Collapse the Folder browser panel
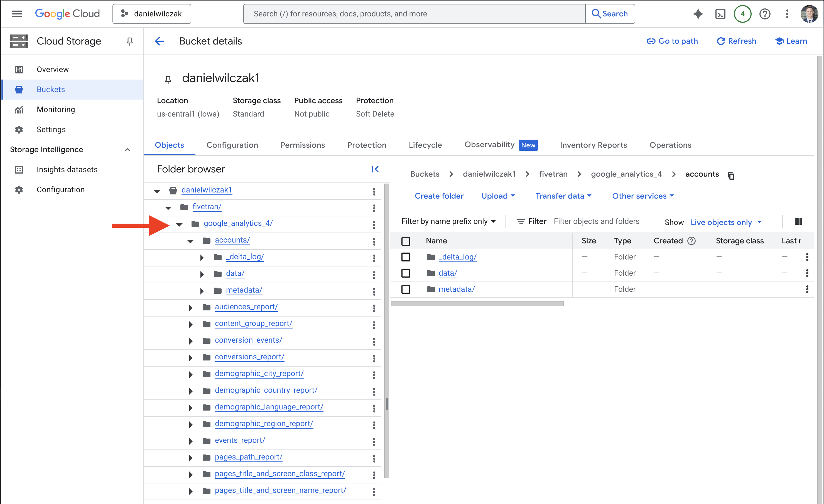This screenshot has height=504, width=824. click(x=375, y=169)
